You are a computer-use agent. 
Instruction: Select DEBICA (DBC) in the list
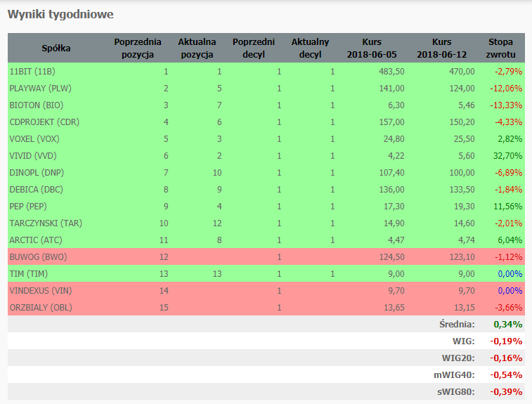point(37,189)
